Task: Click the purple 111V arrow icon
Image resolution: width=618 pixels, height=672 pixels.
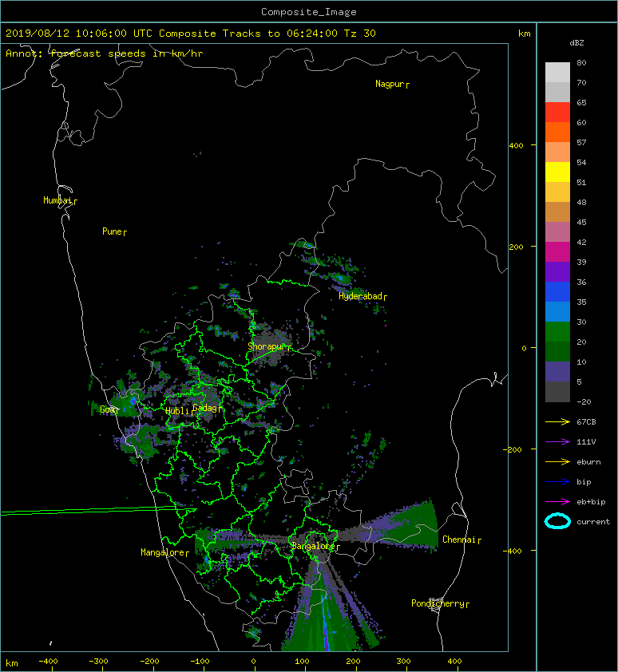Action: point(557,442)
